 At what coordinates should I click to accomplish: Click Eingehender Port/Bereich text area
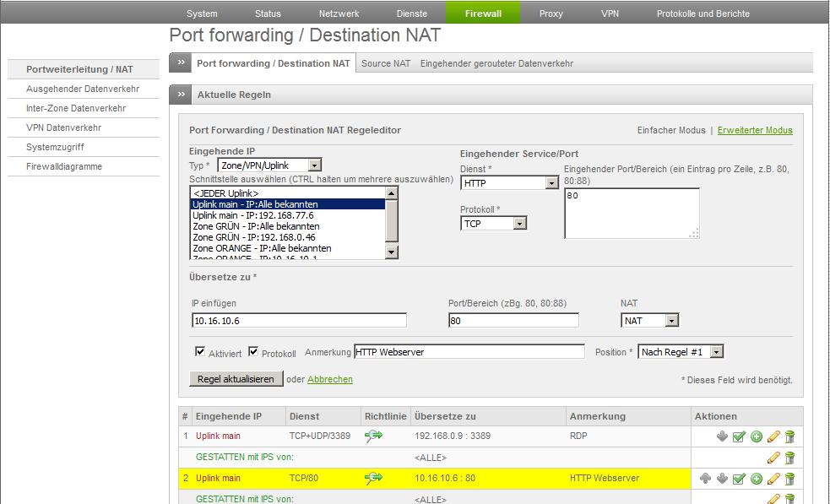632,214
